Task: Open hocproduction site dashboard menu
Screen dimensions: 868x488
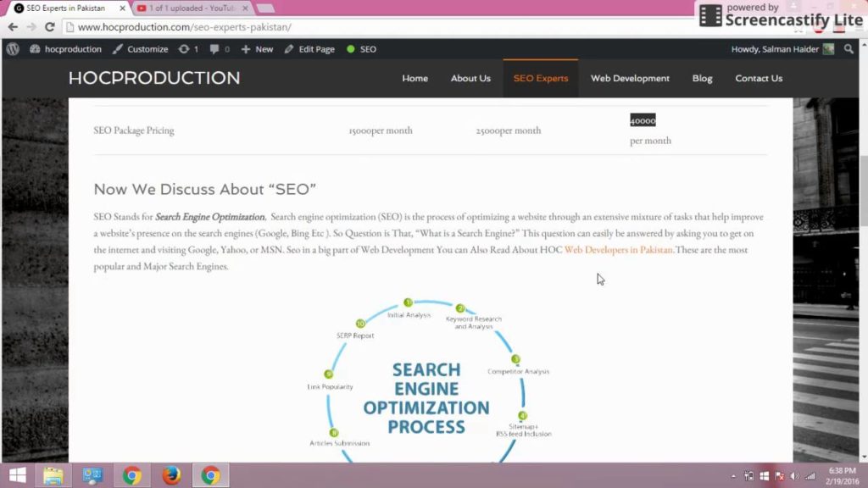Action: pyautogui.click(x=66, y=48)
